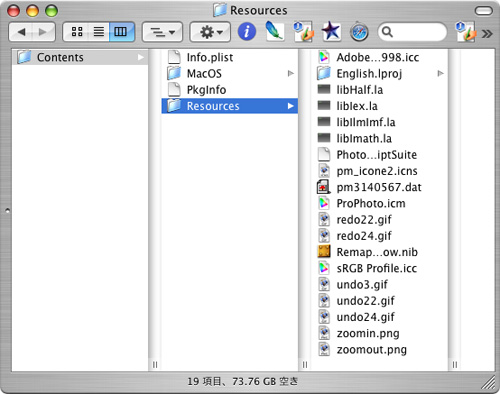Image resolution: width=500 pixels, height=394 pixels.
Task: Select the Contents folder
Action: pyautogui.click(x=80, y=57)
